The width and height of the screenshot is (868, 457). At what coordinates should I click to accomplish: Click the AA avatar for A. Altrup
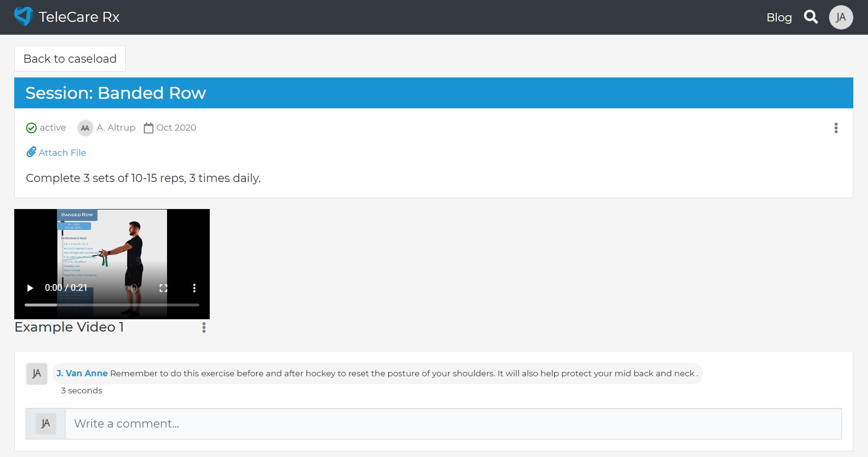tap(85, 128)
